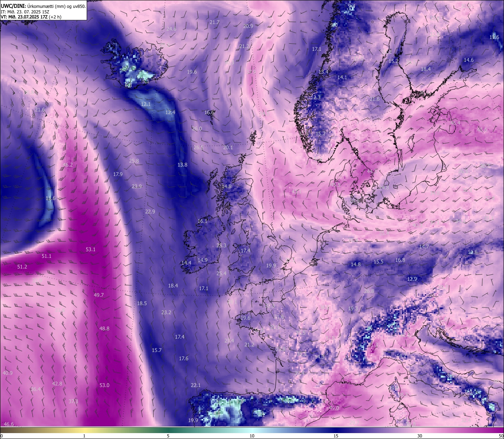Click the 24.6 value label
504x439 pixels.
click(171, 29)
